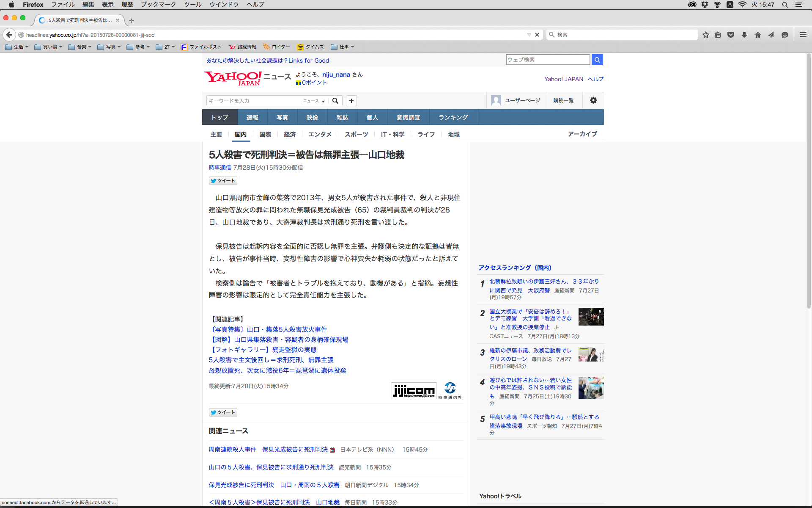This screenshot has width=812, height=508.
Task: Click the blue web search magnifier button
Action: tap(597, 60)
